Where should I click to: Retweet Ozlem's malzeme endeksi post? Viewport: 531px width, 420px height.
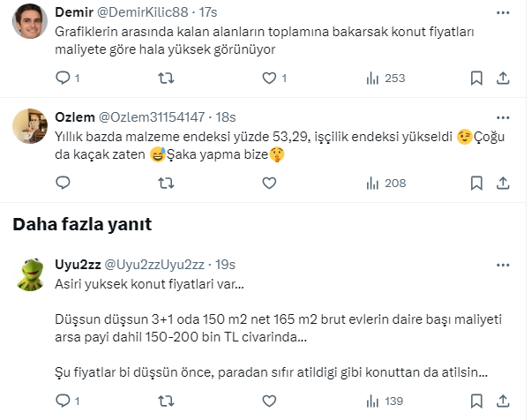pos(165,183)
